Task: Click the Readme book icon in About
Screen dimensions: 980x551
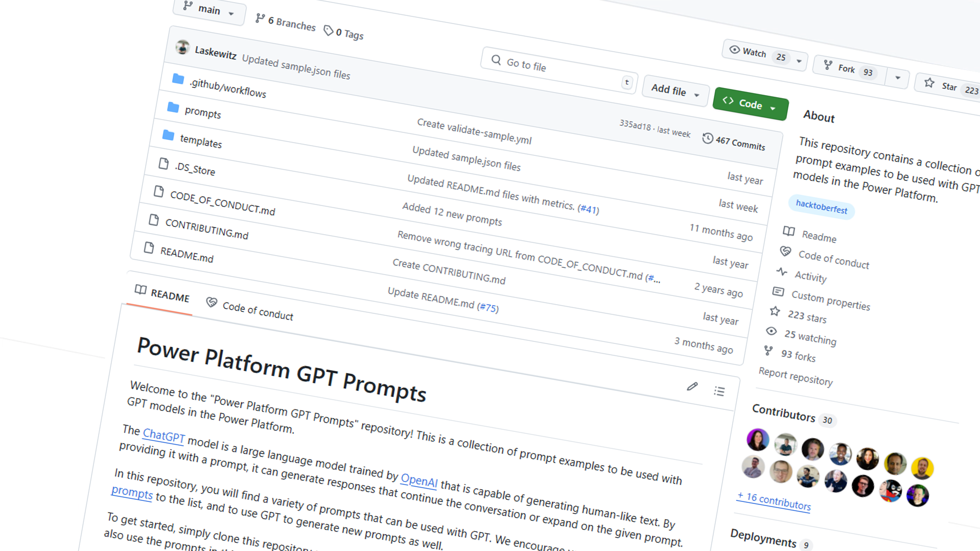Action: pyautogui.click(x=788, y=232)
